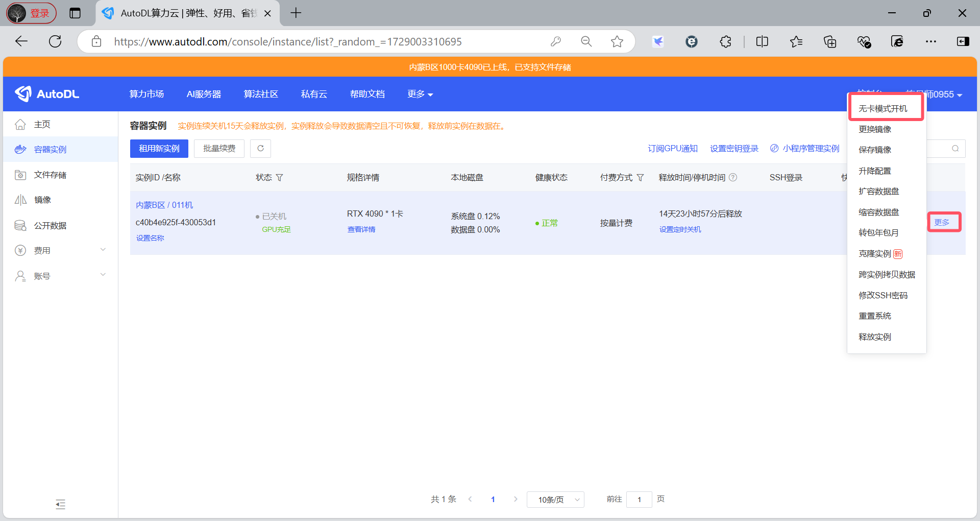Open browser settings ellipsis menu
Screen dimensions: 980x521
(931, 41)
